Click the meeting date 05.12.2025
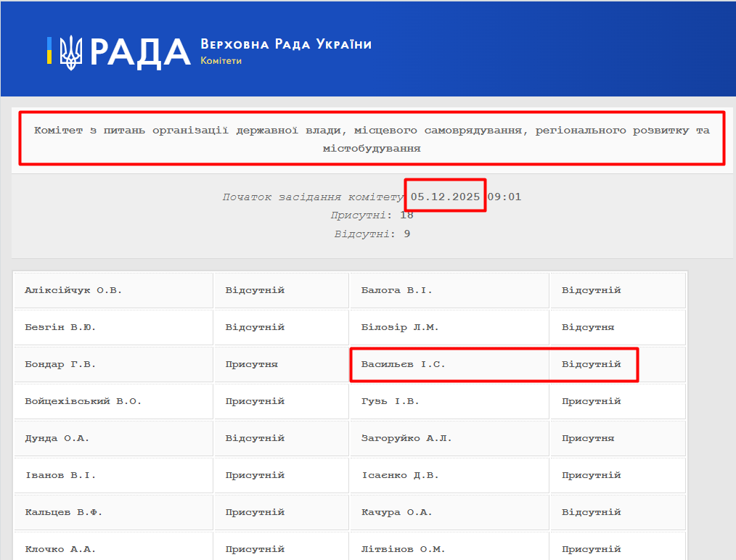This screenshot has width=736, height=560. pos(445,197)
